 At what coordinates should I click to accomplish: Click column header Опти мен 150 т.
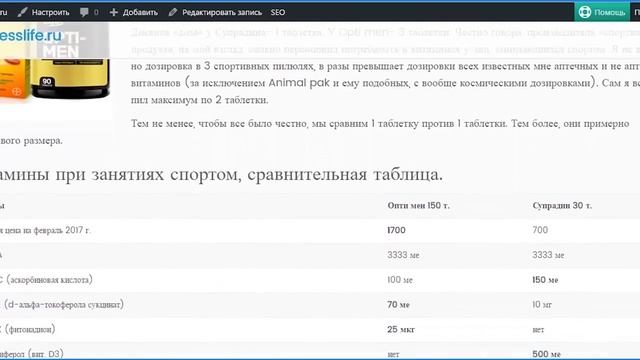pyautogui.click(x=418, y=205)
